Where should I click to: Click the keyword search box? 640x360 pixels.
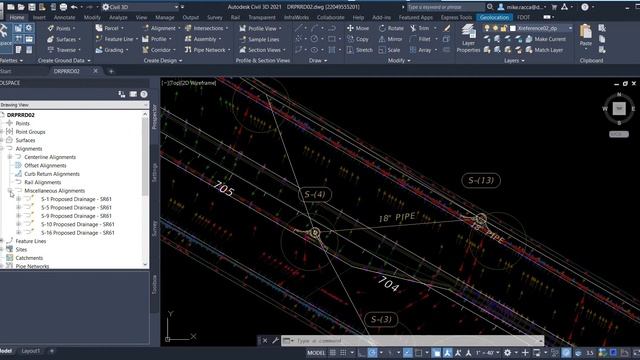point(445,7)
